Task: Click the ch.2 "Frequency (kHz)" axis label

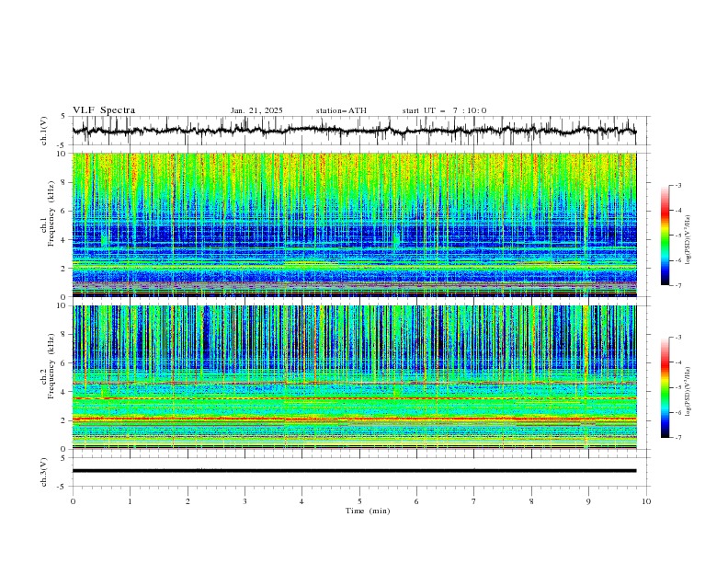Action: pos(52,366)
